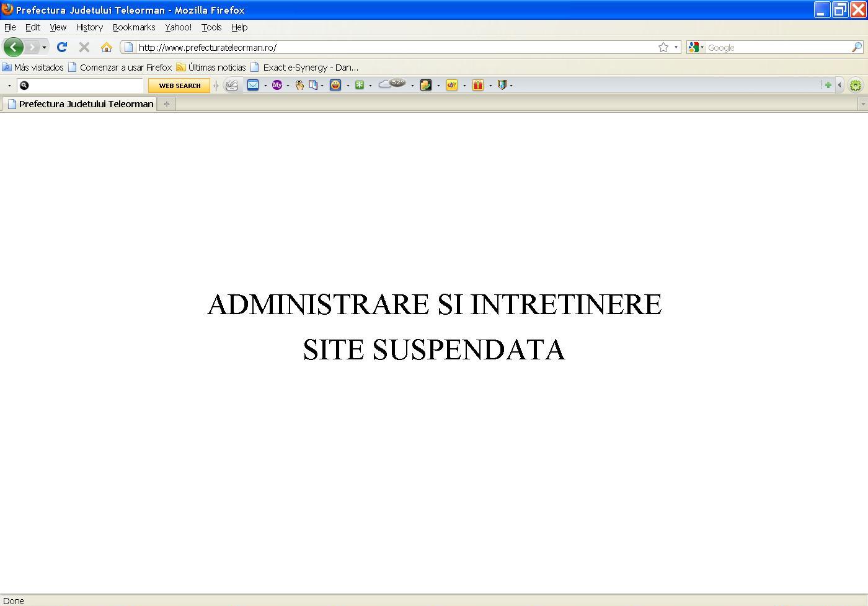The height and width of the screenshot is (606, 868).
Task: Bookmark this page with the star icon
Action: coord(663,47)
